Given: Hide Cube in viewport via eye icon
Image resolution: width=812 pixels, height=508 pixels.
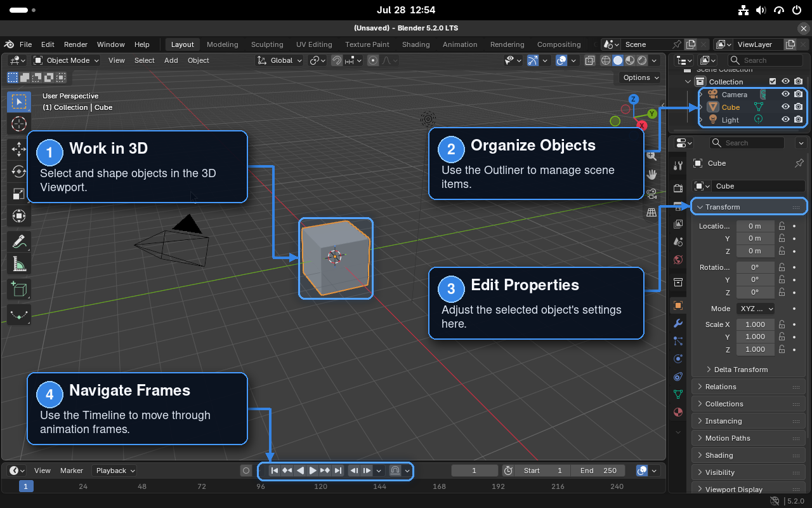Looking at the screenshot, I should [785, 107].
